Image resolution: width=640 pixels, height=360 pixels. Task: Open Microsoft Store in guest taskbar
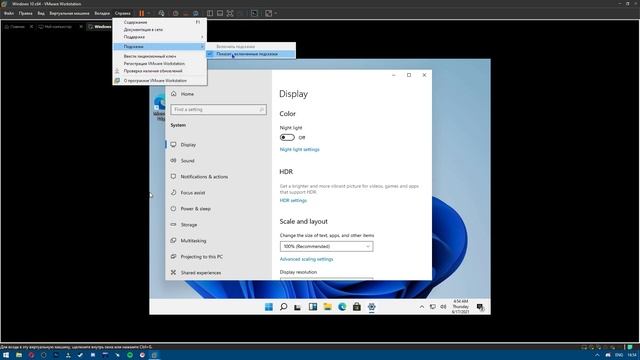pyautogui.click(x=357, y=307)
